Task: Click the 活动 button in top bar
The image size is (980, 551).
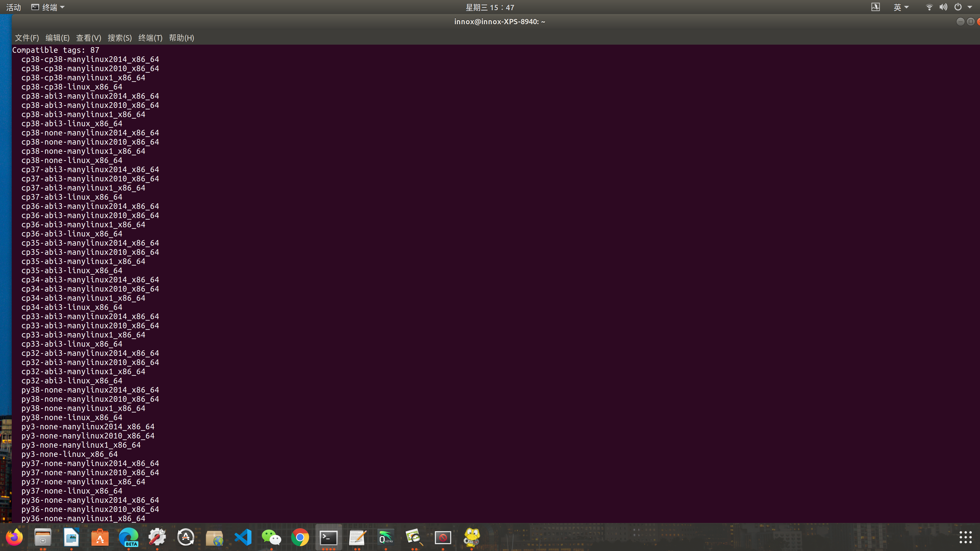Action: pyautogui.click(x=13, y=7)
